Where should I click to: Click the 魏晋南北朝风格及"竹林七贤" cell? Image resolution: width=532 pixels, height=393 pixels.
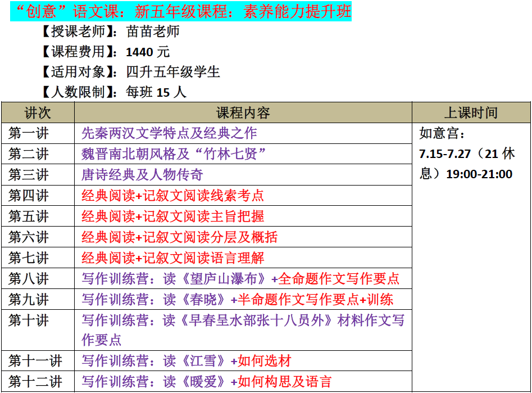pyautogui.click(x=174, y=154)
